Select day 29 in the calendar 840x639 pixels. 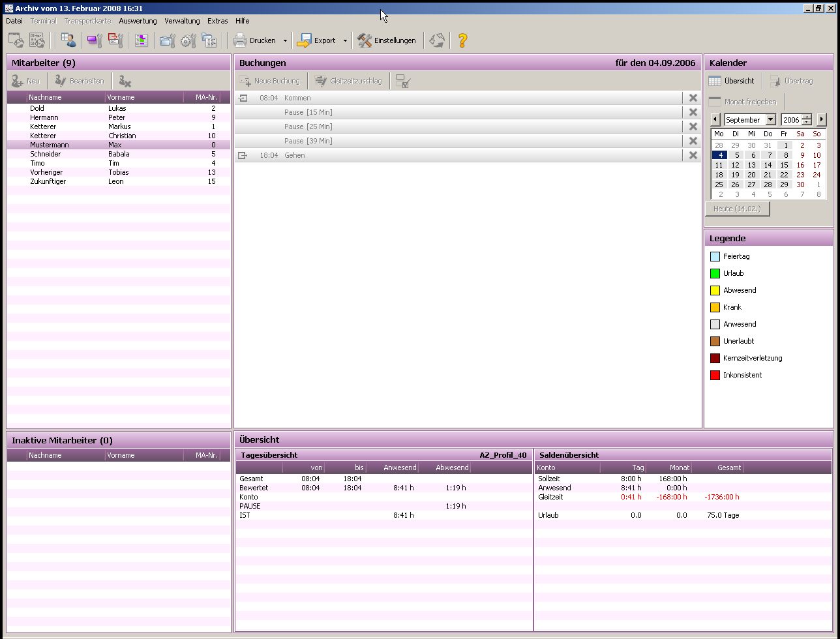click(785, 185)
